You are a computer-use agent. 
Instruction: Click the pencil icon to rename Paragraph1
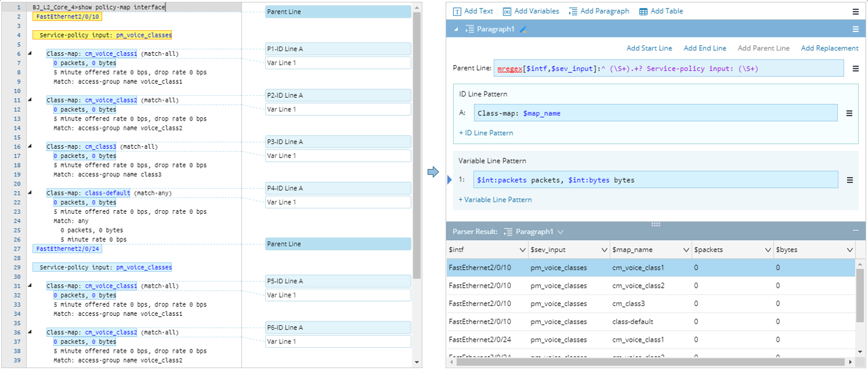click(524, 29)
